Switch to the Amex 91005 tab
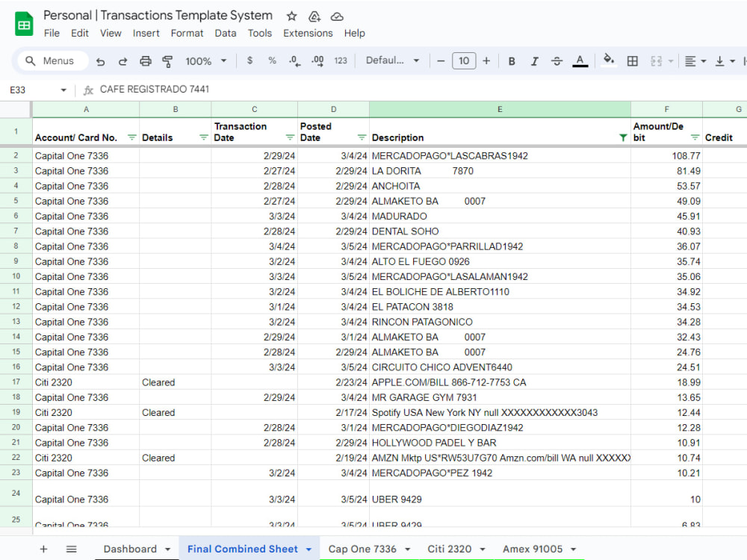Viewport: 747px width, 560px height. click(533, 549)
